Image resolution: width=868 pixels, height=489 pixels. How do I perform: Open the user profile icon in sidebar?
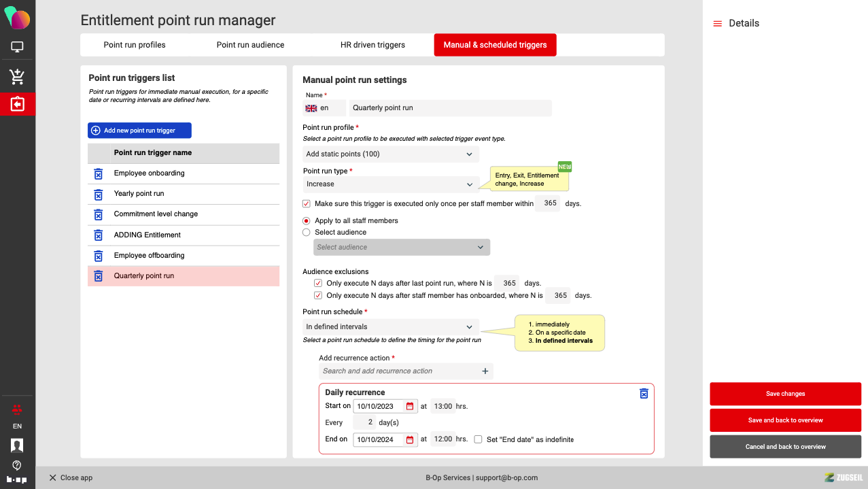point(17,445)
